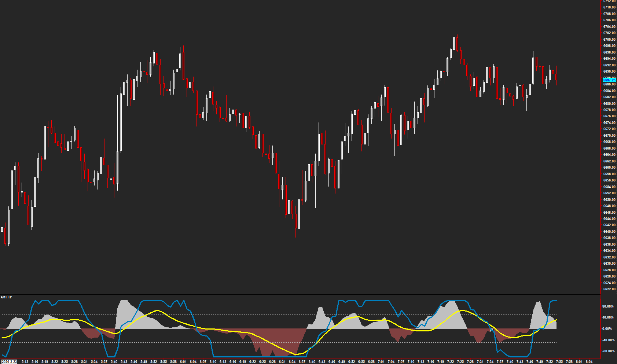Click the 6620.00 label at scale bottom

(x=609, y=289)
